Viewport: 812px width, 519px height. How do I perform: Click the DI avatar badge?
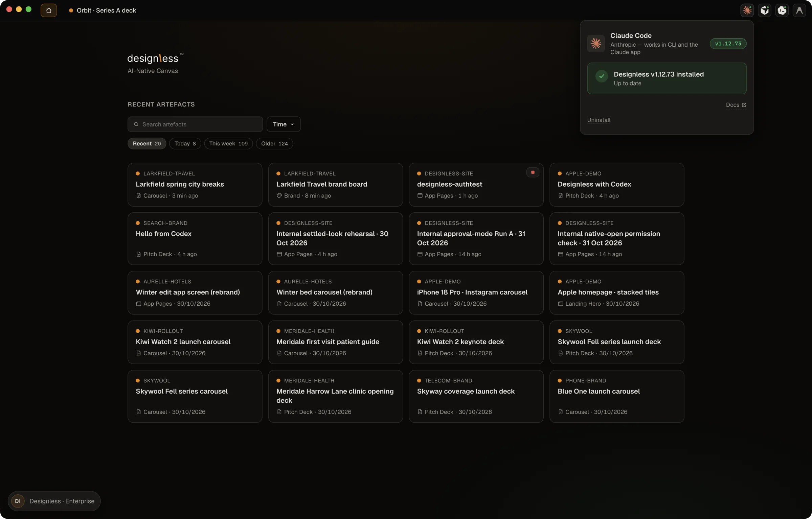pos(18,501)
